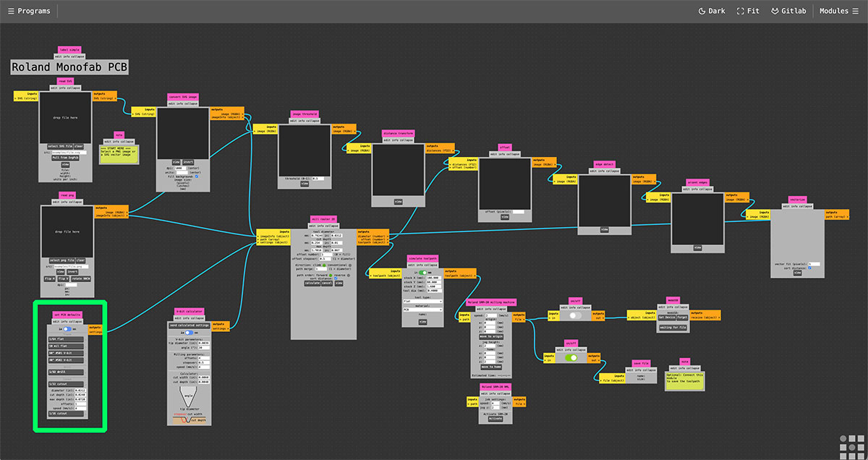Image resolution: width=868 pixels, height=460 pixels.
Task: Click speed field in Roland SRM-20 milling machine
Action: click(x=491, y=315)
